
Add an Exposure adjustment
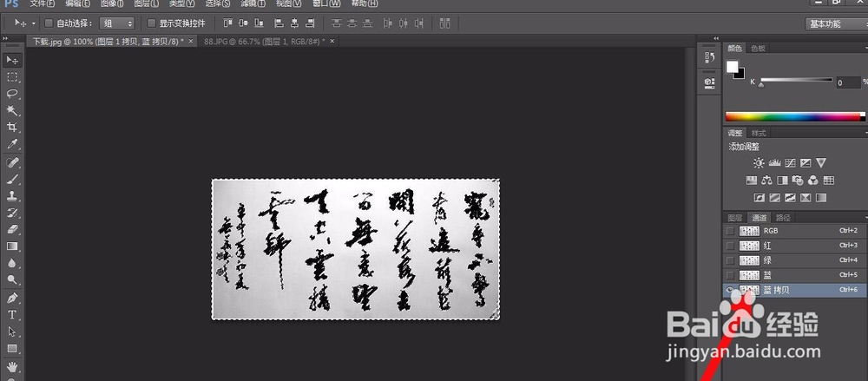tap(806, 163)
